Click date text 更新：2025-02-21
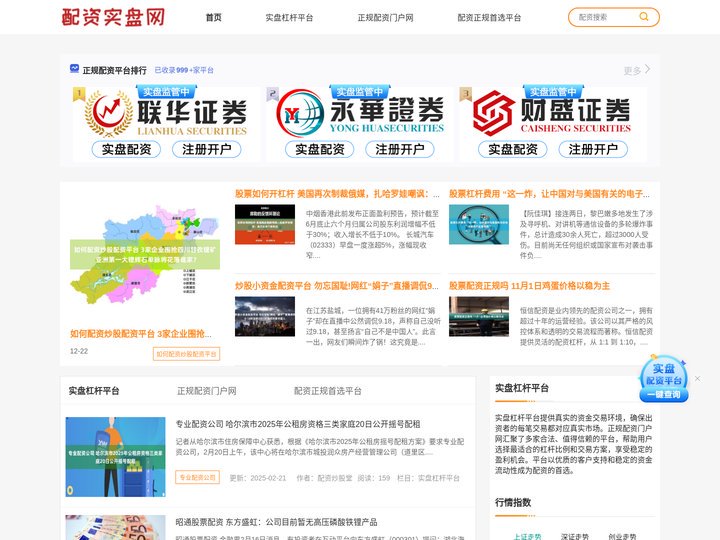 click(x=258, y=478)
